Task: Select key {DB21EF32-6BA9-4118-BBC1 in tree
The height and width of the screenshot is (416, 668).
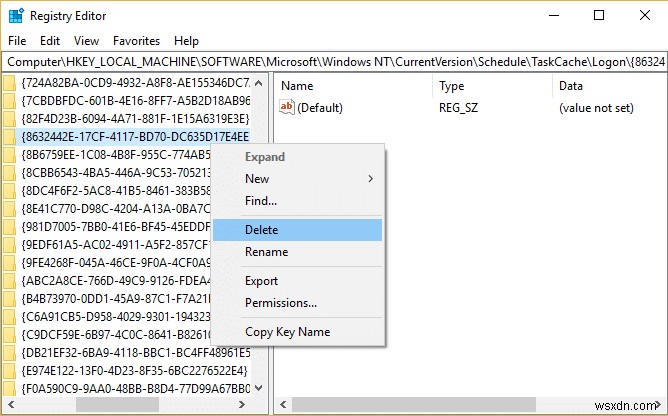Action: pos(135,353)
